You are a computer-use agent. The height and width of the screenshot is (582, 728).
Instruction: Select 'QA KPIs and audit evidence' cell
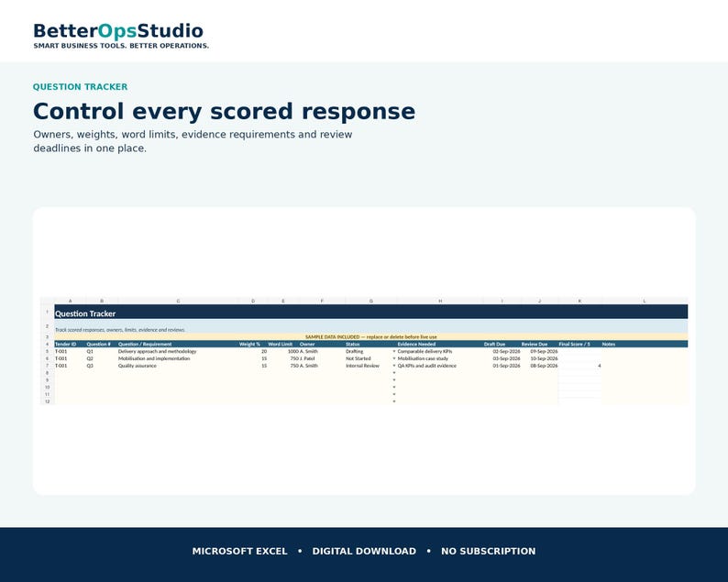pyautogui.click(x=440, y=366)
